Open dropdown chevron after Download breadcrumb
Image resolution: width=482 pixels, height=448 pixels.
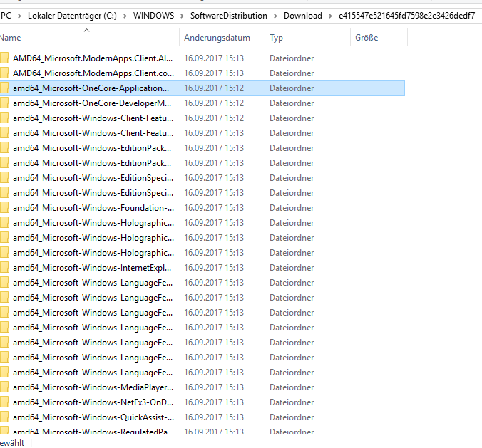click(330, 16)
